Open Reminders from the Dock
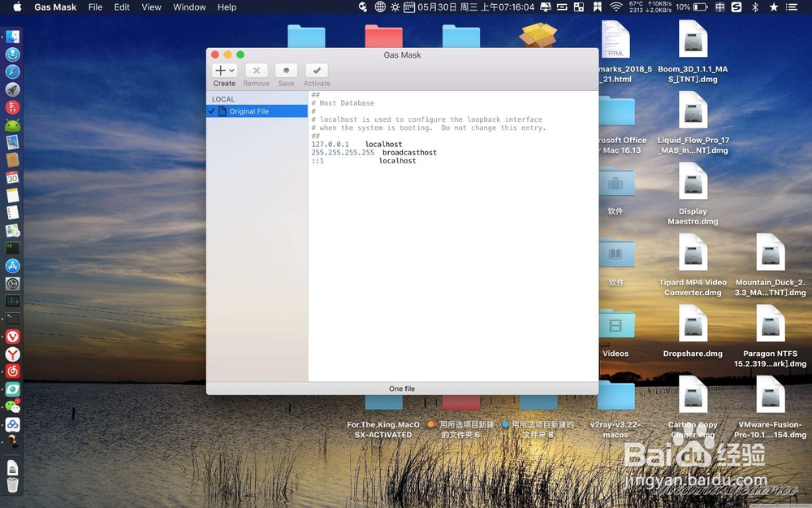 12,212
